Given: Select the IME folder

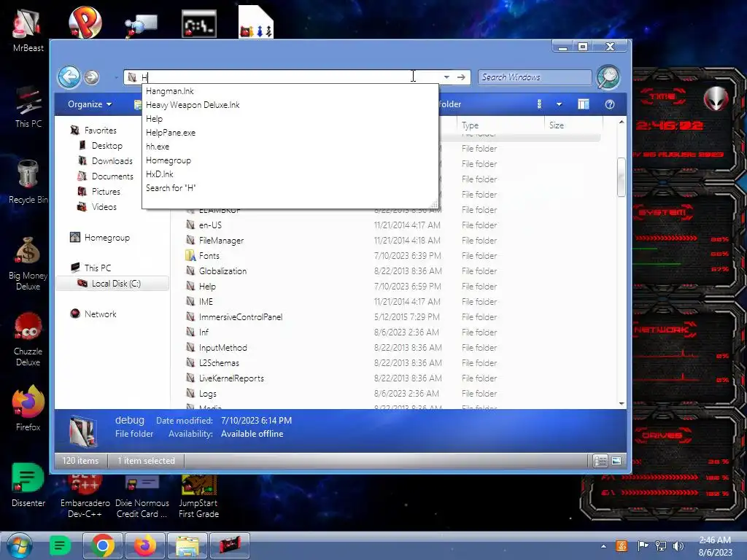Looking at the screenshot, I should point(206,301).
